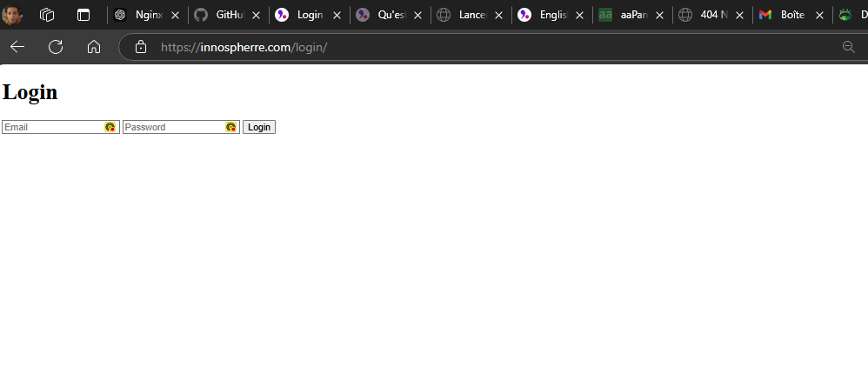The width and height of the screenshot is (868, 367).
Task: Switch to the 404 tab
Action: pos(712,15)
